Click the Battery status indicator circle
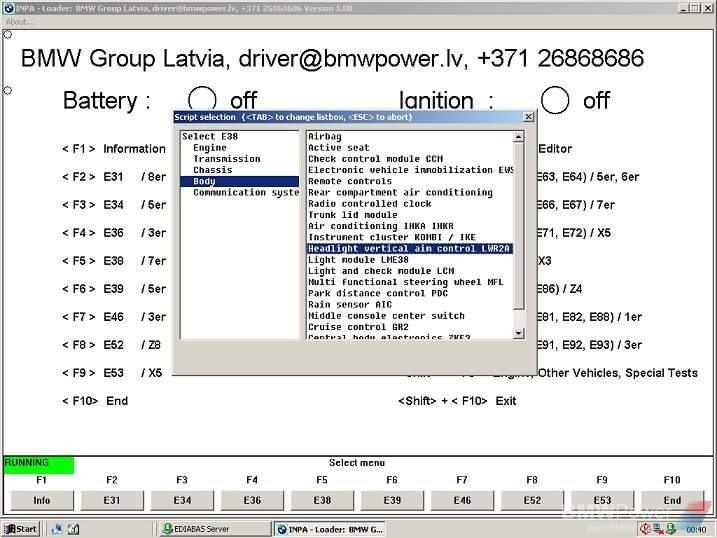 point(202,100)
